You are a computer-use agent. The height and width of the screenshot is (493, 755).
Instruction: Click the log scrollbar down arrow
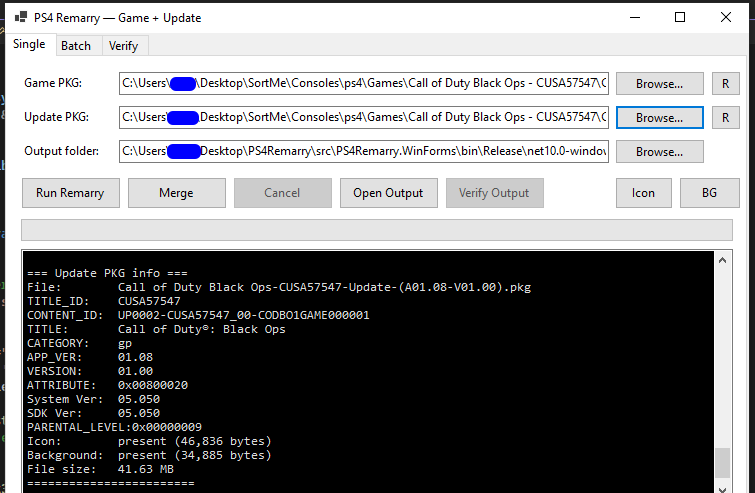click(722, 488)
